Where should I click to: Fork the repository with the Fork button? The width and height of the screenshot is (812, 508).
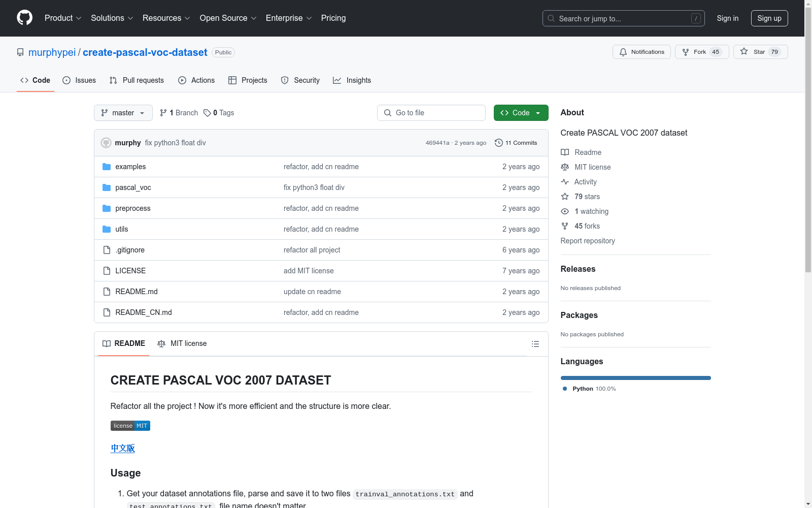tap(702, 52)
